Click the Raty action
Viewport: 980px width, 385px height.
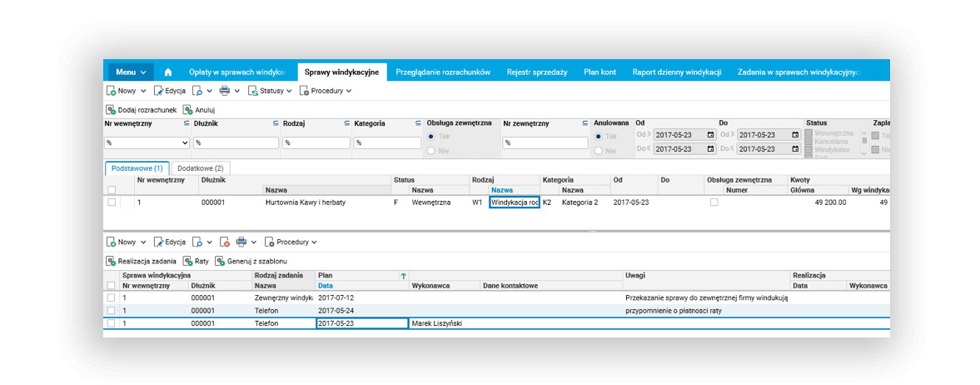pyautogui.click(x=196, y=261)
